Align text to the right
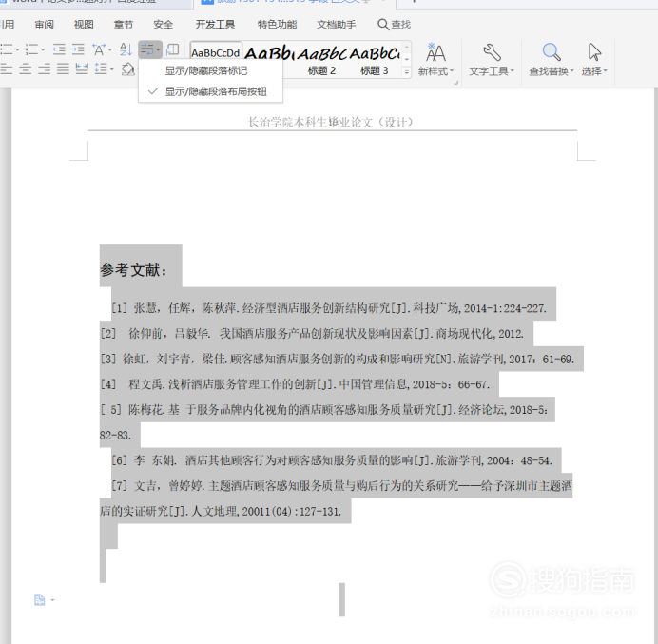 click(x=44, y=68)
